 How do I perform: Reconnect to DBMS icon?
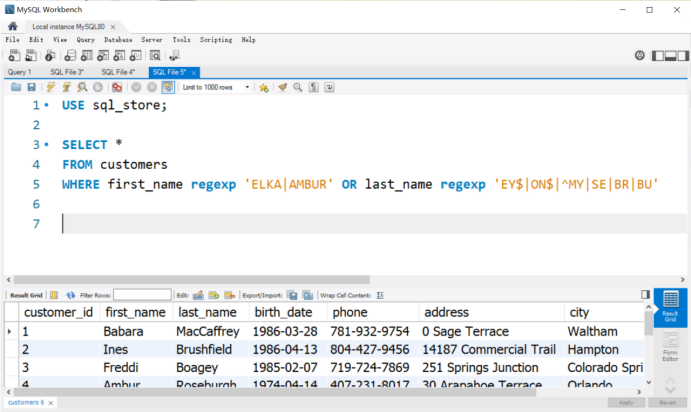coord(175,56)
